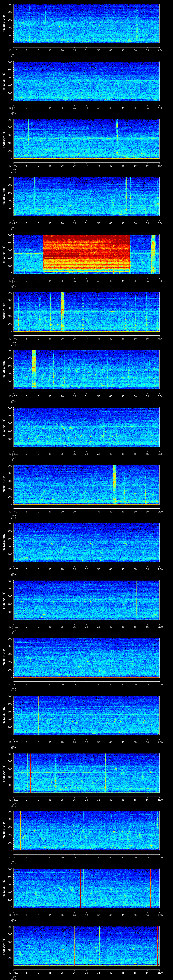Open the spectrogram panel starting at 12:10:00
Image resolution: width=173 pixels, height=980 pixels.
tap(86, 542)
